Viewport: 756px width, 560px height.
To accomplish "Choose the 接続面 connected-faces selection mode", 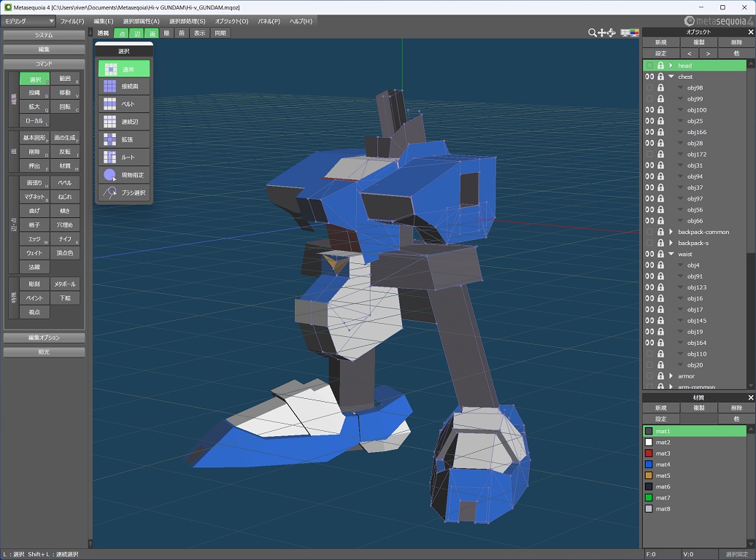I will click(x=124, y=86).
